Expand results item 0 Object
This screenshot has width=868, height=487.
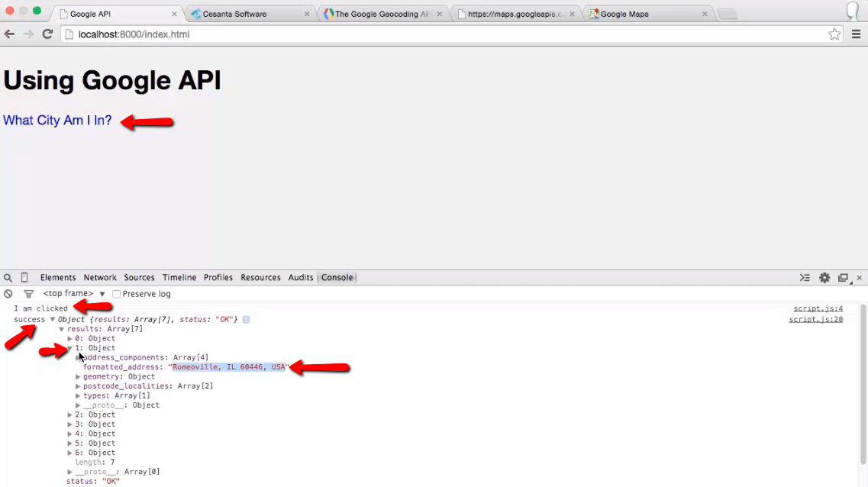[x=70, y=339]
